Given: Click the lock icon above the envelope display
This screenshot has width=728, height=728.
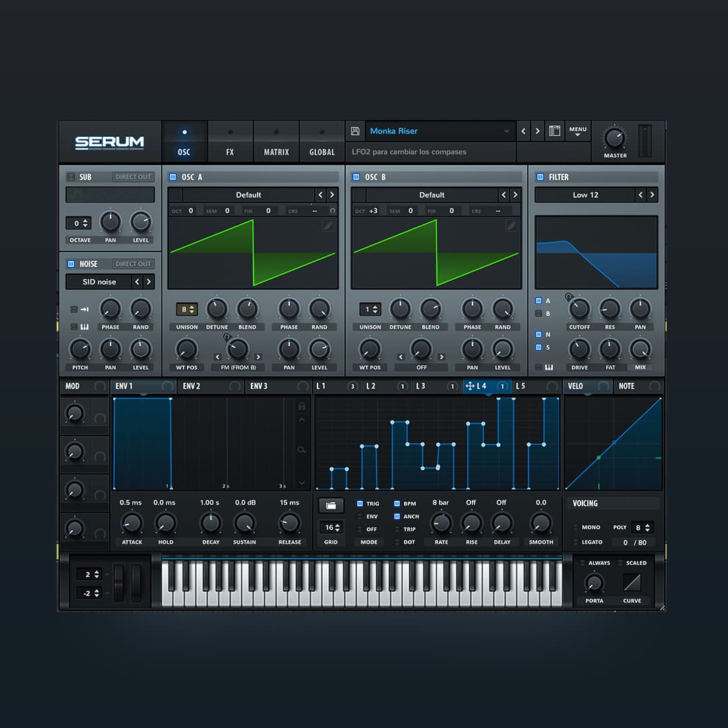Looking at the screenshot, I should pyautogui.click(x=302, y=406).
